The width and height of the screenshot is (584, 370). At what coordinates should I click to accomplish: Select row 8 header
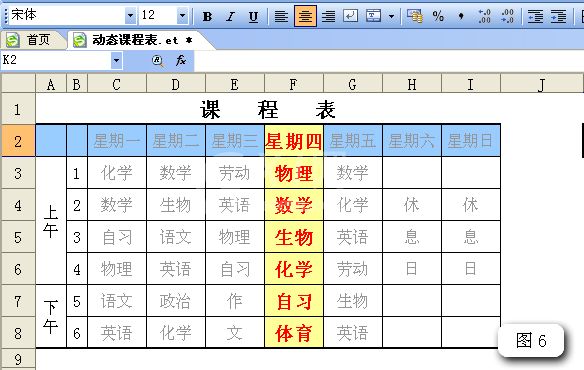18,333
